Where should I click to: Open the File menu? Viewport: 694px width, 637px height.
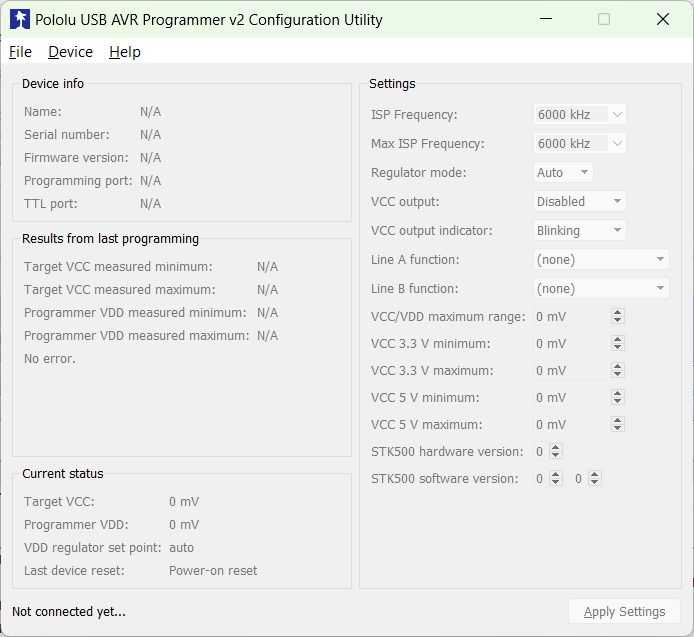click(20, 52)
